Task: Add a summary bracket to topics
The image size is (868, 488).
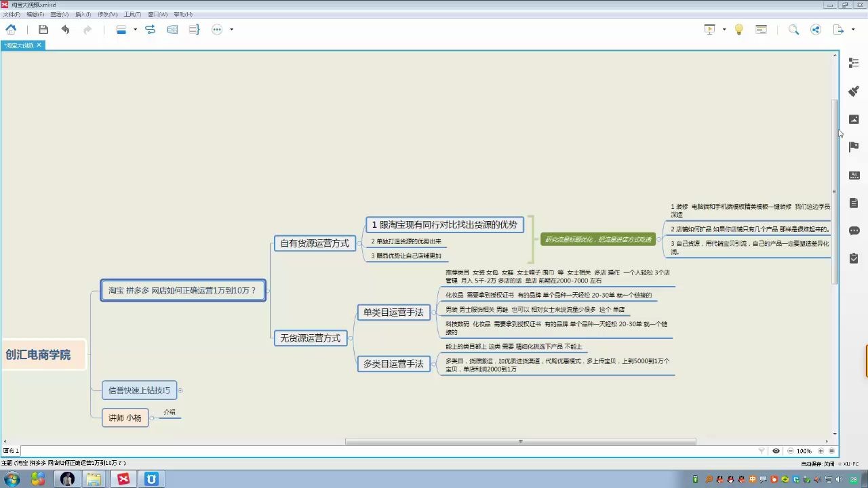Action: 195,29
